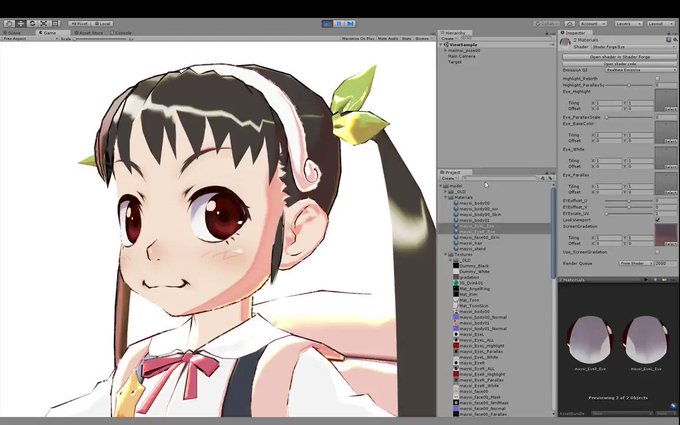
Task: Select the Dummy_White texture icon
Action: [456, 271]
